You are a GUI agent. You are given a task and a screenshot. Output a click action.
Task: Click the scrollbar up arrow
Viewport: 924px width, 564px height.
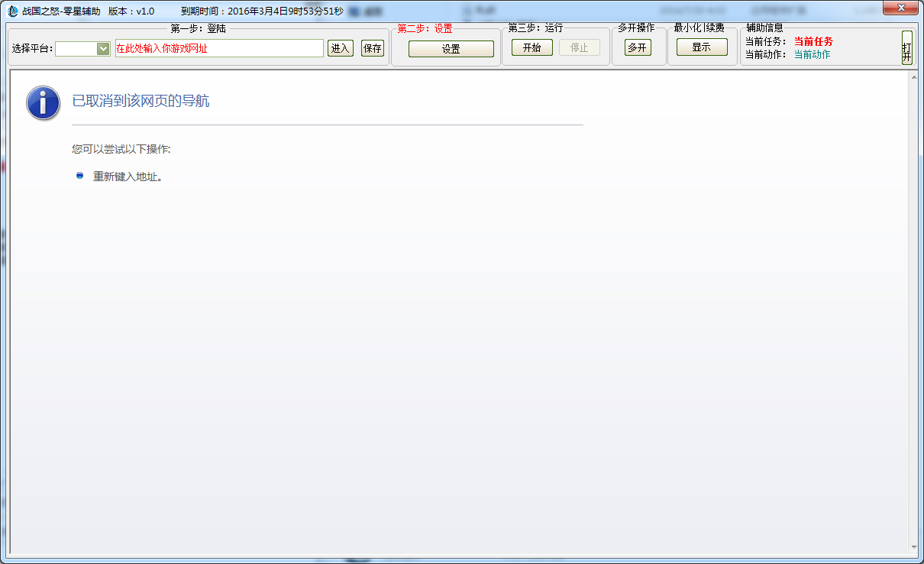point(914,77)
